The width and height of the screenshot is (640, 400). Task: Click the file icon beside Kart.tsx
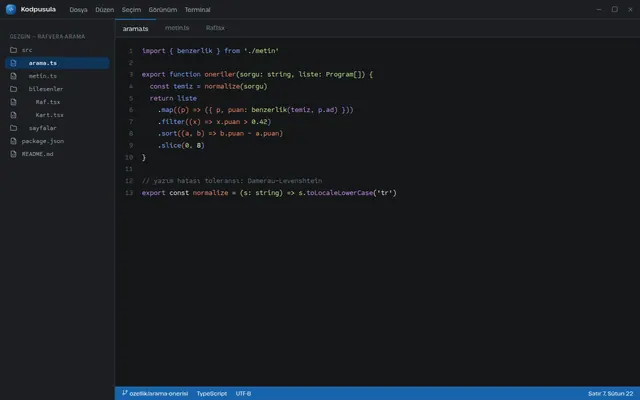[x=13, y=115]
